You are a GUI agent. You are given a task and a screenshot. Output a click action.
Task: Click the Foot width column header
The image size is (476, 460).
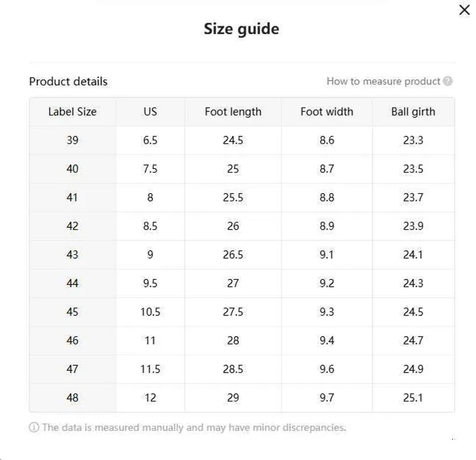327,112
